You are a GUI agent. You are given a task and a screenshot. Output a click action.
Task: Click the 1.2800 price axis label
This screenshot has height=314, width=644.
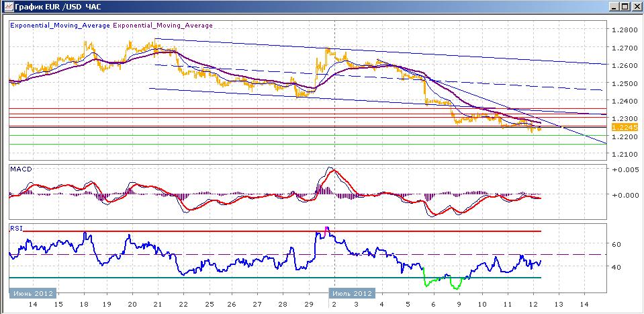click(625, 30)
